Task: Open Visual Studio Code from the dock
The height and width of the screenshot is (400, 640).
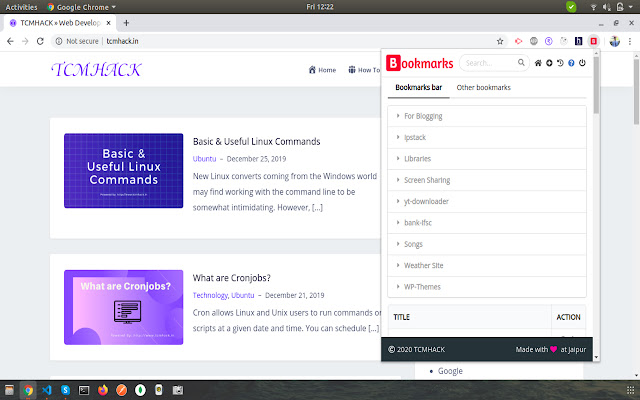Action: (47, 390)
